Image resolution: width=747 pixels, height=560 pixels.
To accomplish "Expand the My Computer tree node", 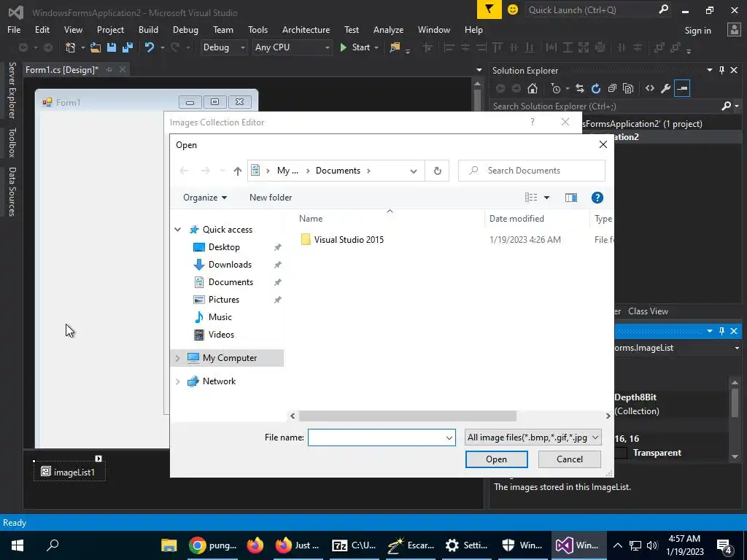I will [178, 358].
